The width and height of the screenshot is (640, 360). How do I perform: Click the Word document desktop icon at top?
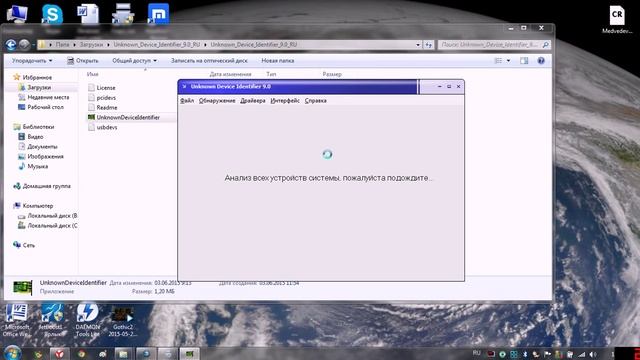tap(88, 14)
